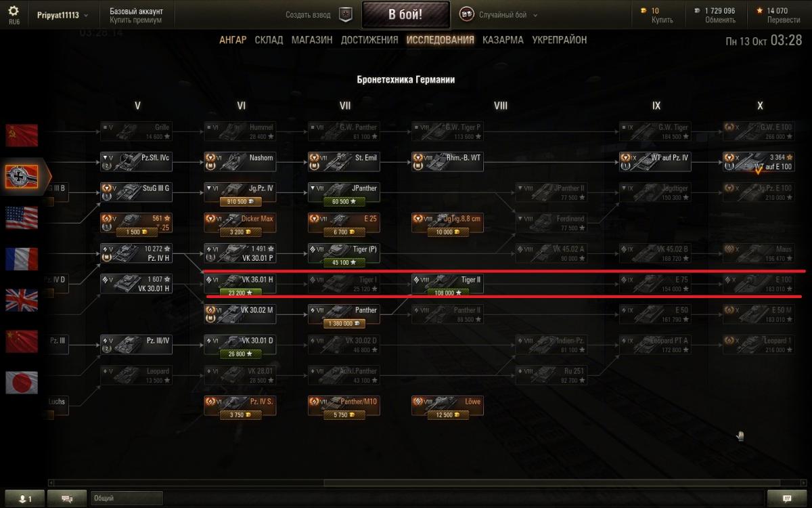This screenshot has width=812, height=508.
Task: Select the USA nation flag
Action: point(22,218)
